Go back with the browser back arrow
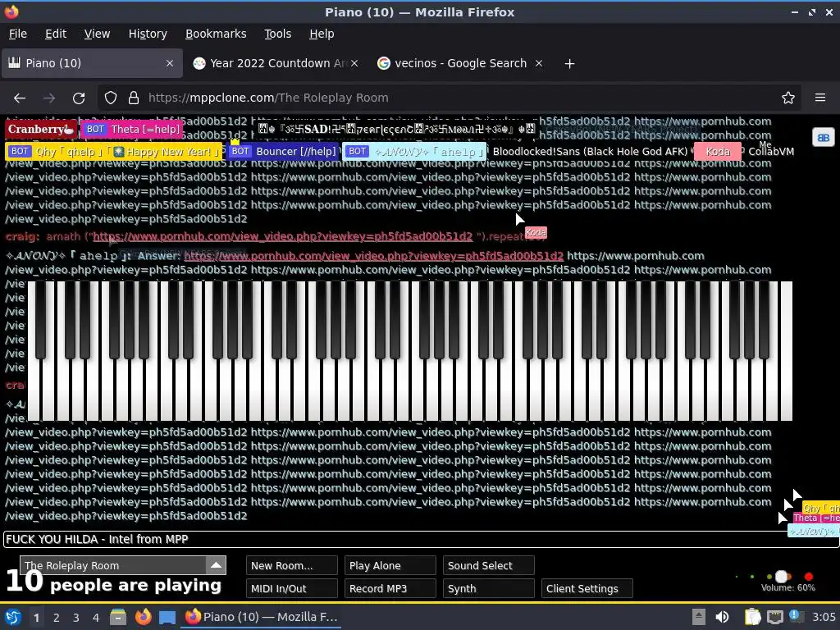The height and width of the screenshot is (630, 840). (x=20, y=98)
